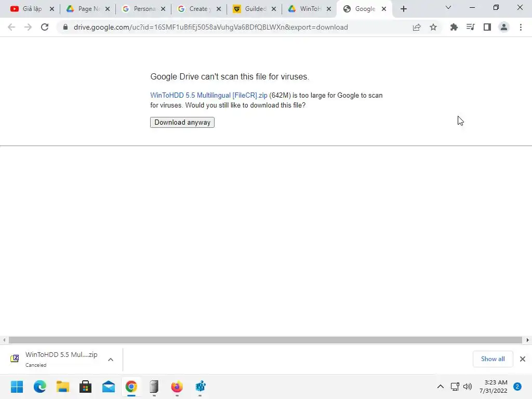Open network status tray icon

[x=455, y=387]
